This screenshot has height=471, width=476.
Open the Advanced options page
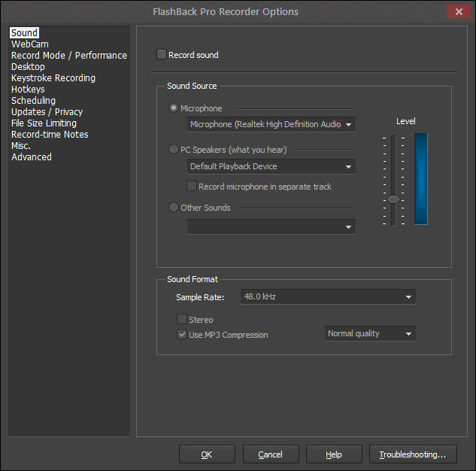[x=32, y=157]
